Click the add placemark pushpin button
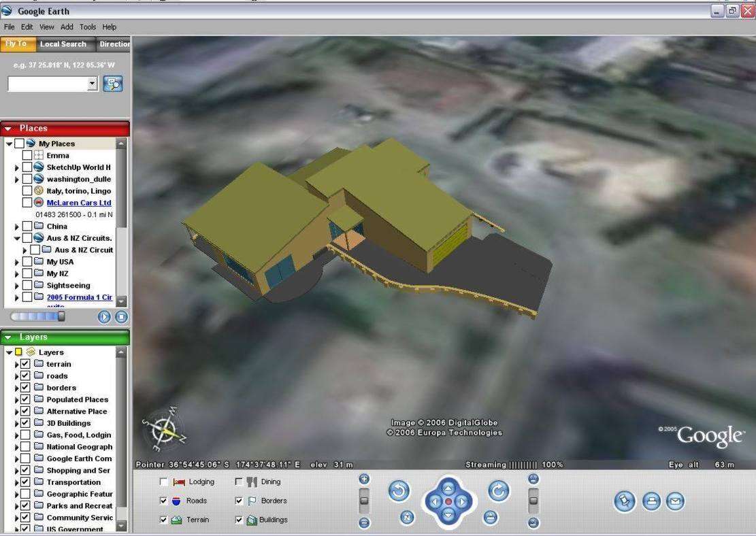Screen dimensions: 756x536 [624, 502]
